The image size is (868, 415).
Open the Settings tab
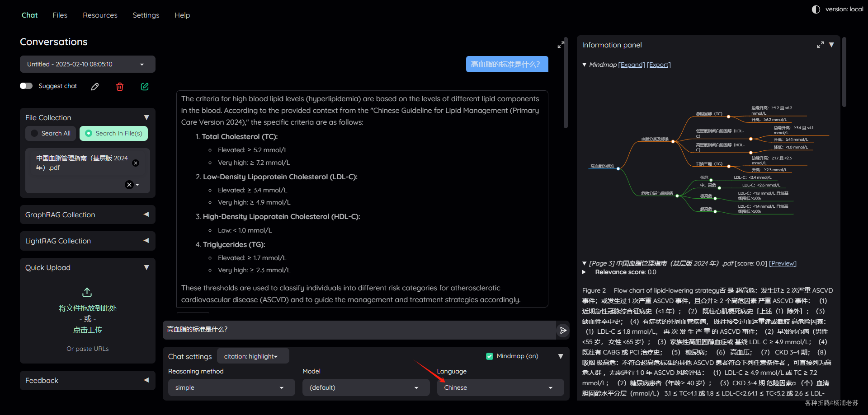[x=146, y=15]
